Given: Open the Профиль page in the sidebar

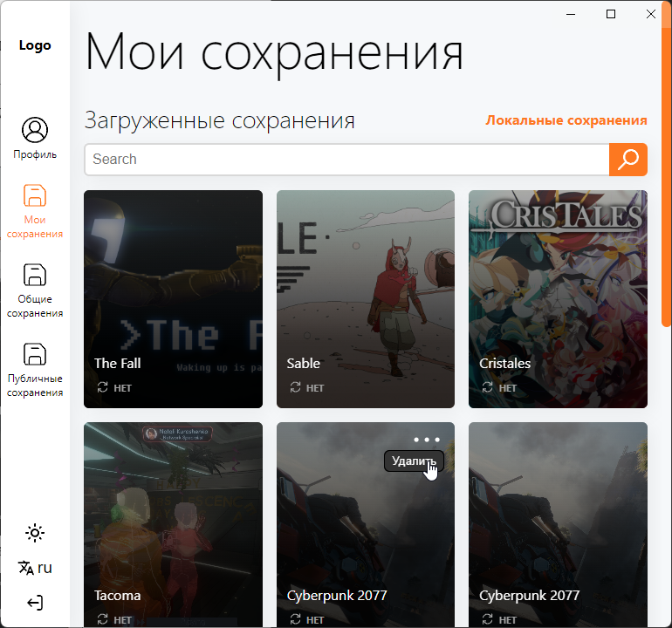Looking at the screenshot, I should click(35, 139).
